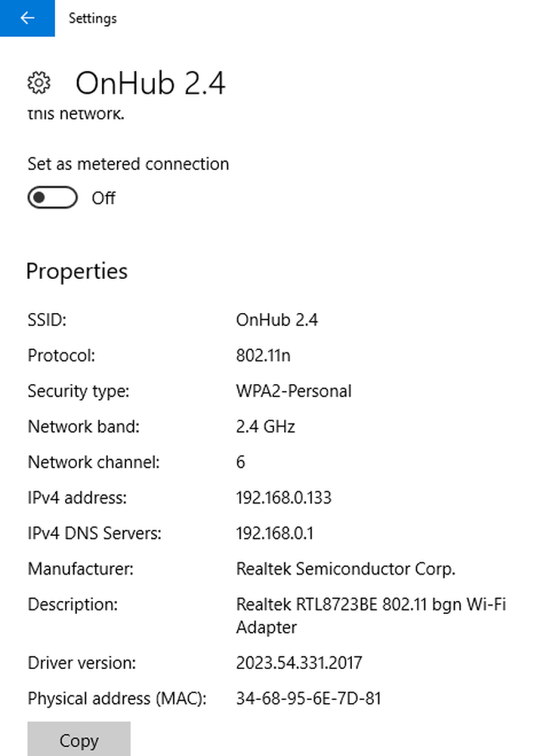Click the network channel value 6
The height and width of the screenshot is (756, 534).
241,462
